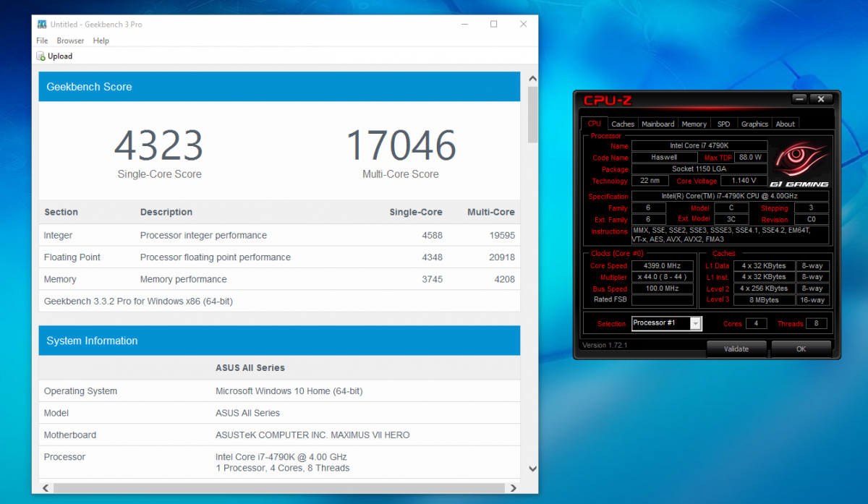Open the File menu in Geekbench
868x504 pixels.
pyautogui.click(x=42, y=40)
